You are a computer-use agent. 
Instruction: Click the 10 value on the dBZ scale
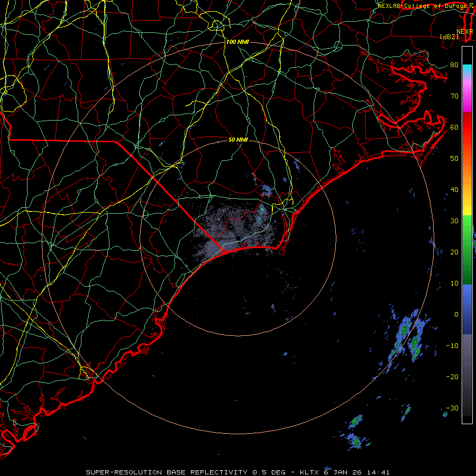(454, 283)
